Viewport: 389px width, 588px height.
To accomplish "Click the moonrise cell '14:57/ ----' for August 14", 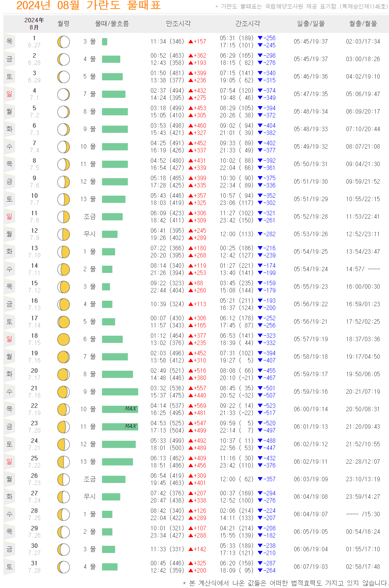I will pos(363,269).
